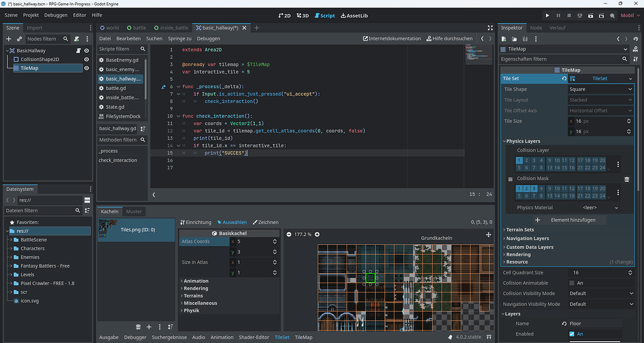Open the TileMap bottom panel tab
644x343 pixels.
click(303, 337)
